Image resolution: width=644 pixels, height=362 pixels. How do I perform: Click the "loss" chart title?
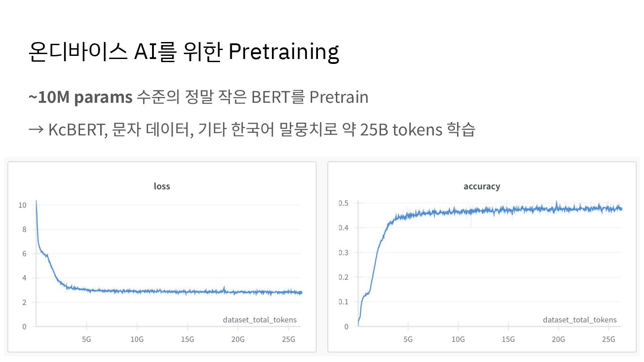[x=162, y=186]
